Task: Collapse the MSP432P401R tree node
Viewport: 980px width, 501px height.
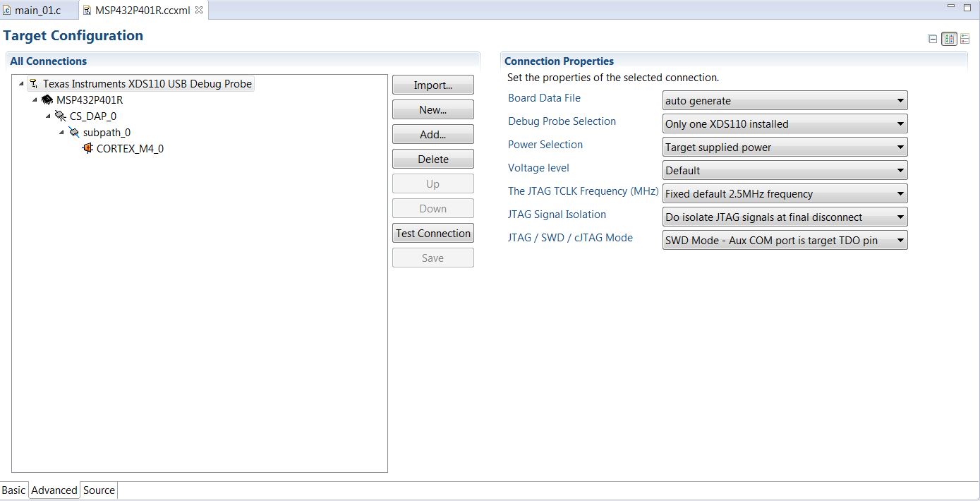Action: pos(35,100)
